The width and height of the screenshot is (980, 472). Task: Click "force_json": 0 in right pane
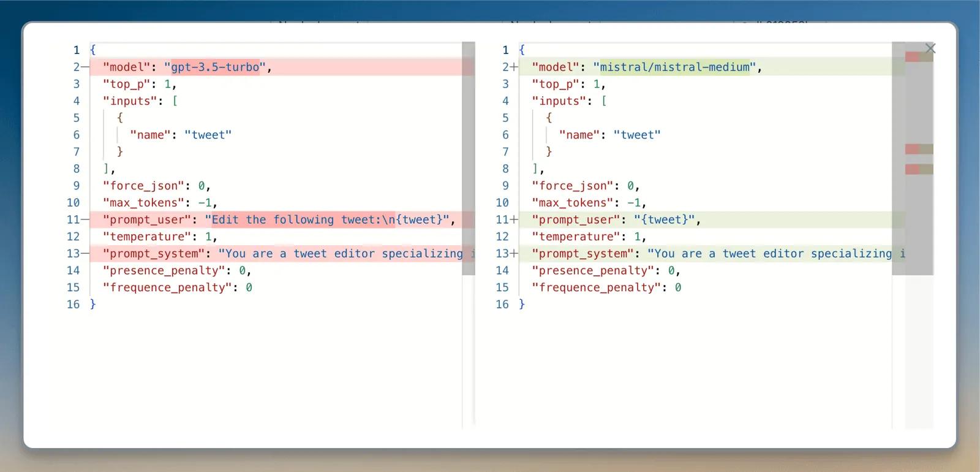tap(586, 186)
